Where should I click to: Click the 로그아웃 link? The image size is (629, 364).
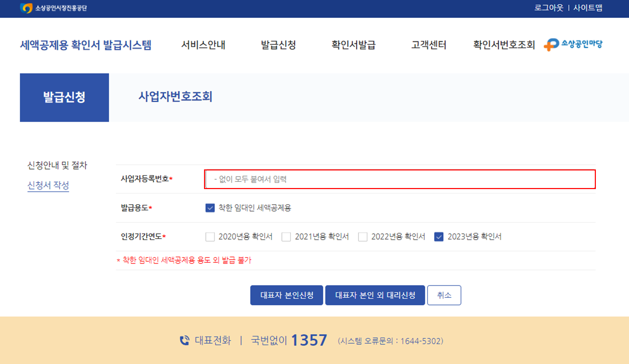click(549, 8)
